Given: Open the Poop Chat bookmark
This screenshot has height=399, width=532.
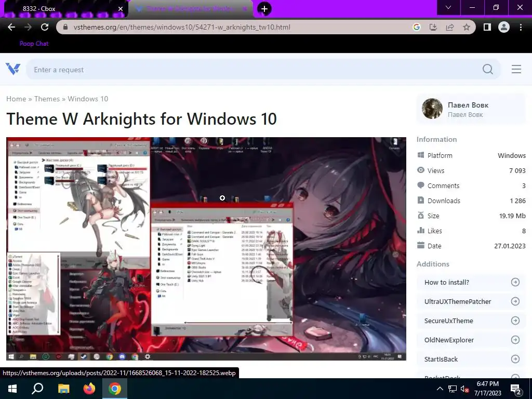Looking at the screenshot, I should pyautogui.click(x=34, y=44).
